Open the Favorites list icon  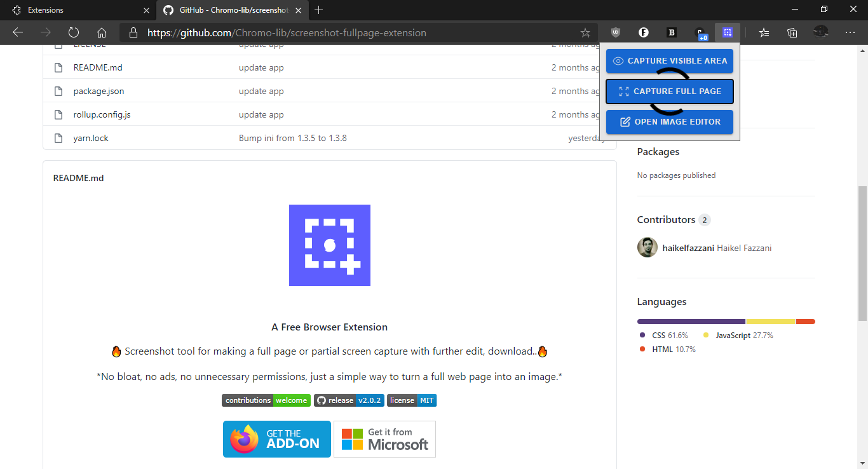tap(764, 32)
